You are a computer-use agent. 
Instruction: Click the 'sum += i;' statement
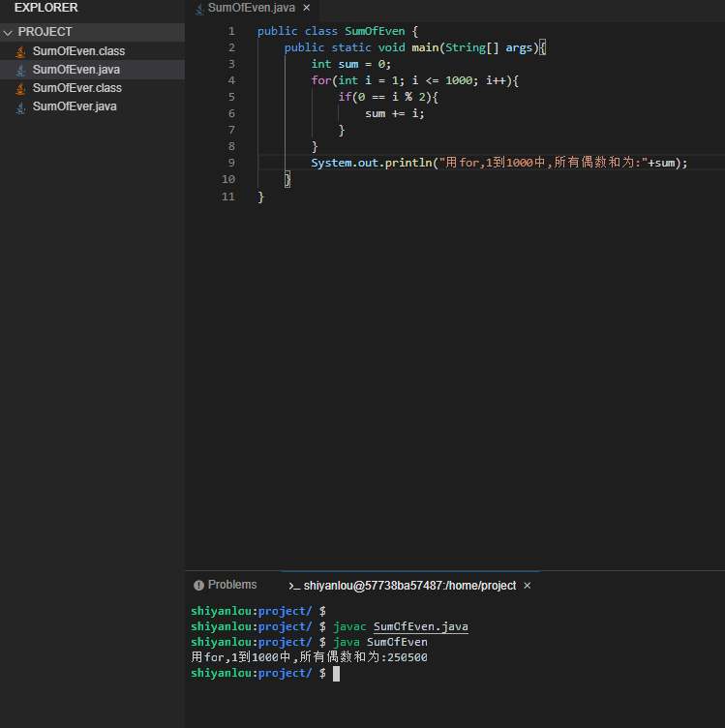tap(395, 113)
